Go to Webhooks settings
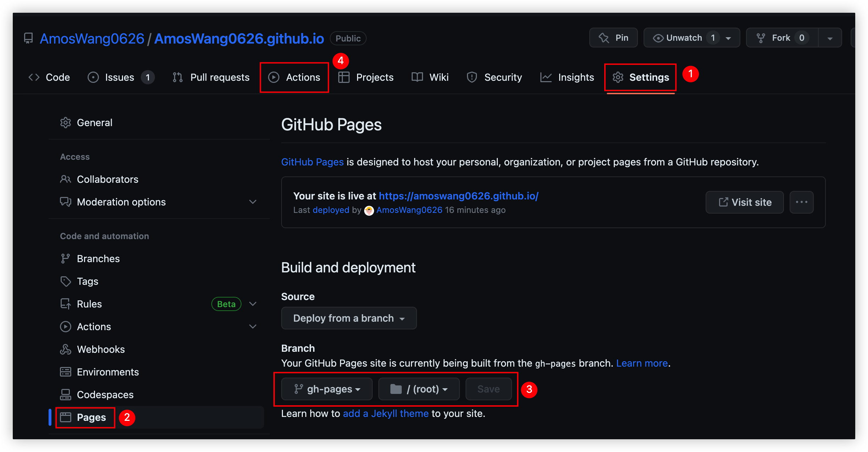Screen dimensions: 868x452 [101, 349]
